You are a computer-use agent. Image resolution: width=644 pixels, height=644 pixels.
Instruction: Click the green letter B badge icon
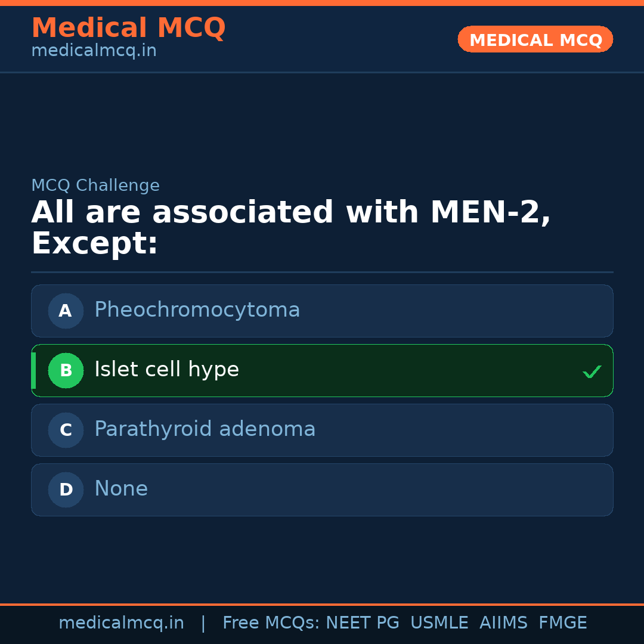66,370
